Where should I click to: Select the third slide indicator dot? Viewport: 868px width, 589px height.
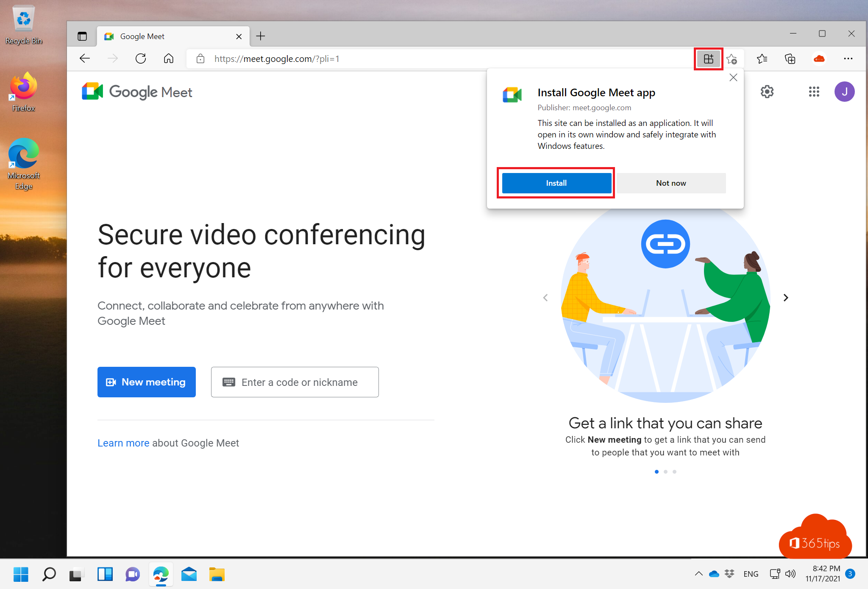coord(675,472)
